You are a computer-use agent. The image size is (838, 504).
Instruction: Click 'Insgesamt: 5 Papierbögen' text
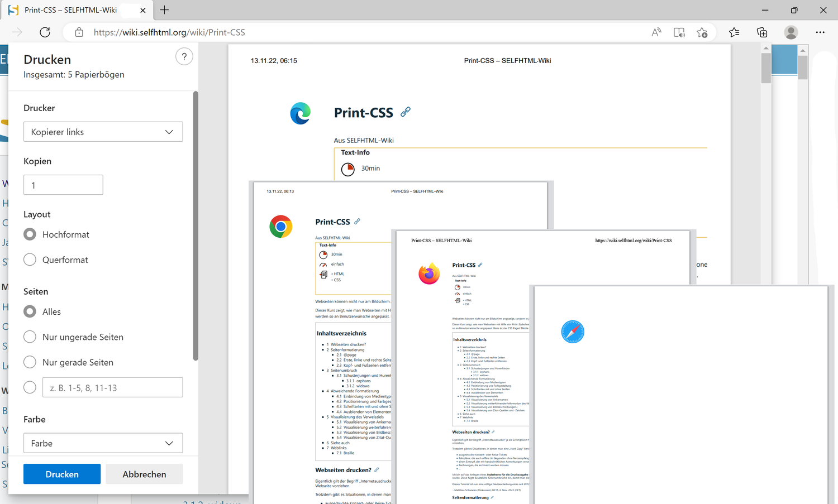(74, 74)
